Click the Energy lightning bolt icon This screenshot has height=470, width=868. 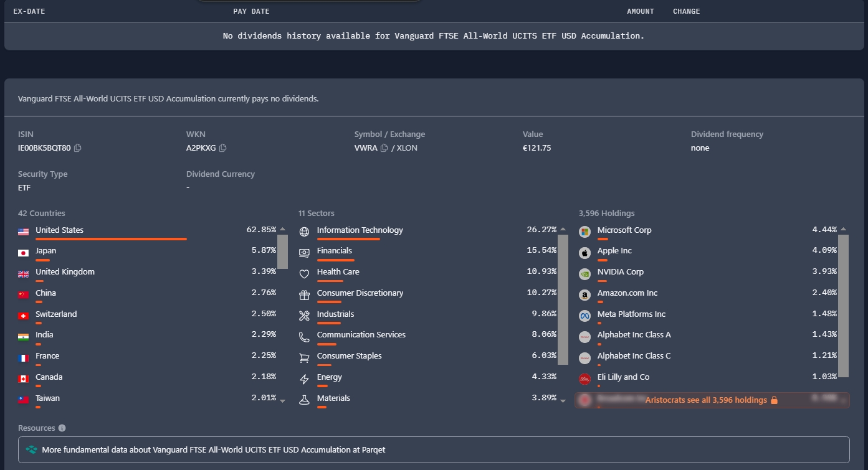(x=304, y=379)
